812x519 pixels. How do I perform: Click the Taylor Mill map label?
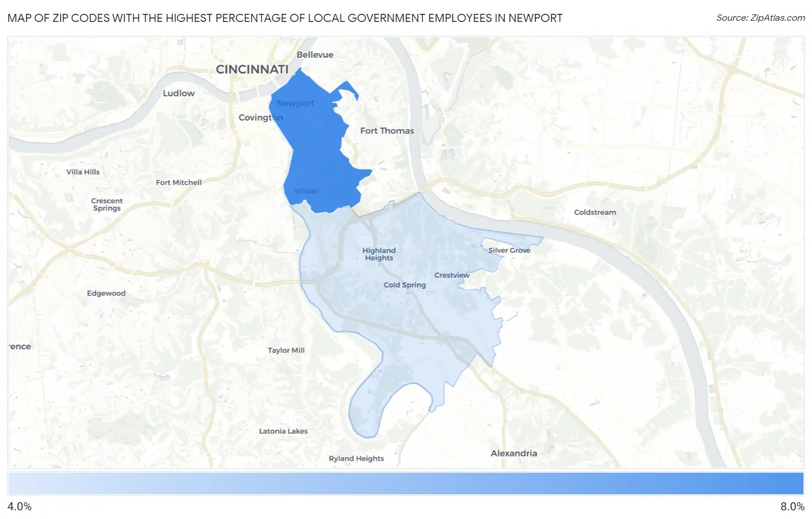pos(286,350)
